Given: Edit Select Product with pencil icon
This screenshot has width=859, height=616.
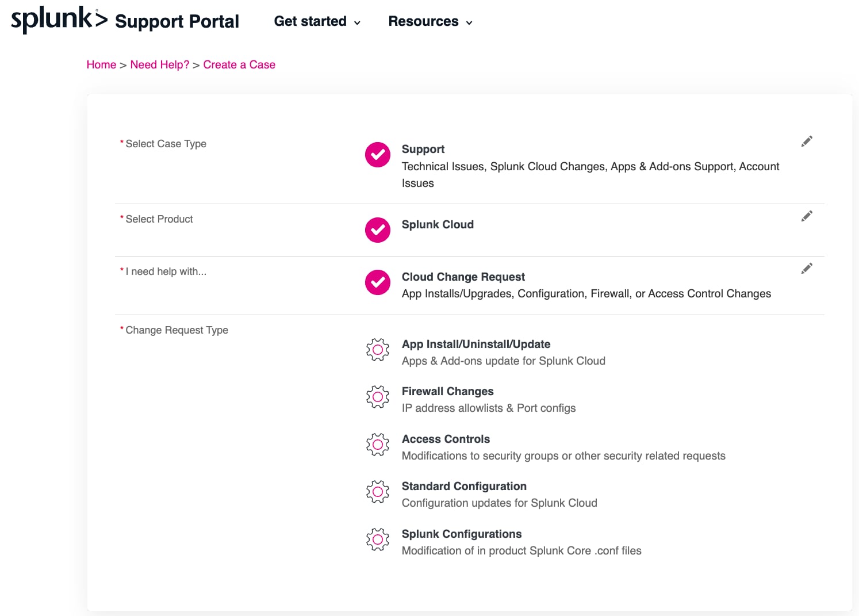Looking at the screenshot, I should (807, 216).
